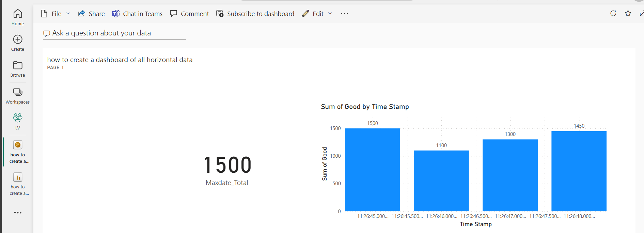Viewport: 644px width, 233px height.
Task: Open the Edit menu
Action: [x=317, y=14]
